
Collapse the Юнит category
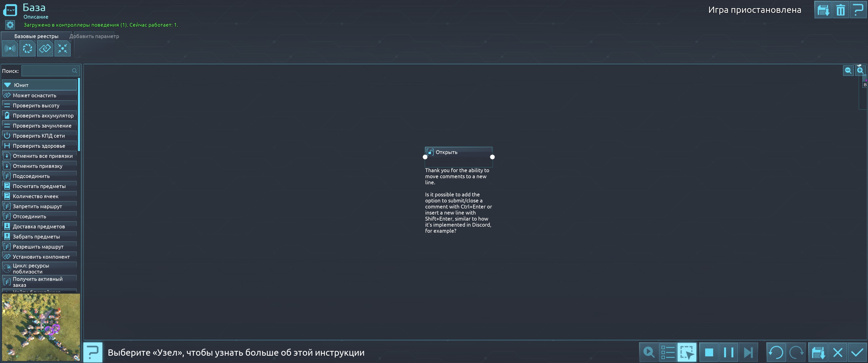click(x=7, y=85)
